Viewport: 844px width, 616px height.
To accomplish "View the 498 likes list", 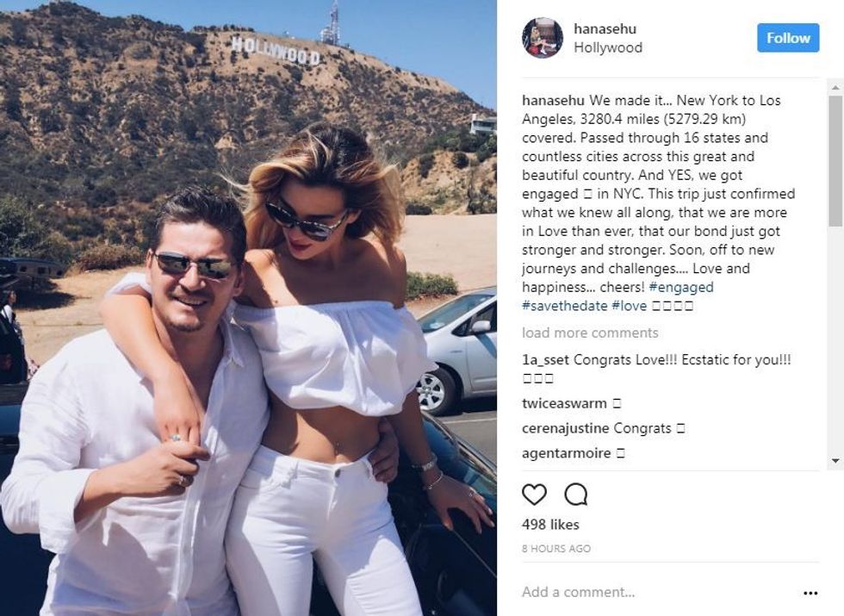I will (550, 525).
